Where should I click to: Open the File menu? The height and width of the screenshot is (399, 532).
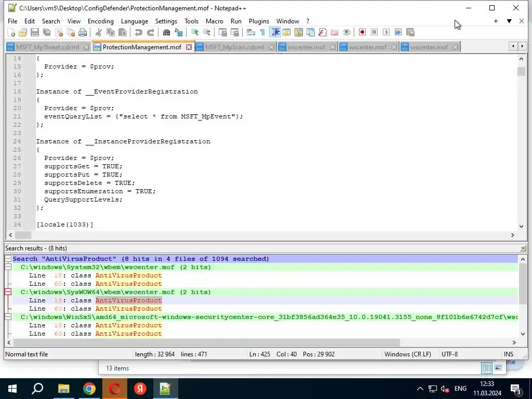pyautogui.click(x=12, y=21)
